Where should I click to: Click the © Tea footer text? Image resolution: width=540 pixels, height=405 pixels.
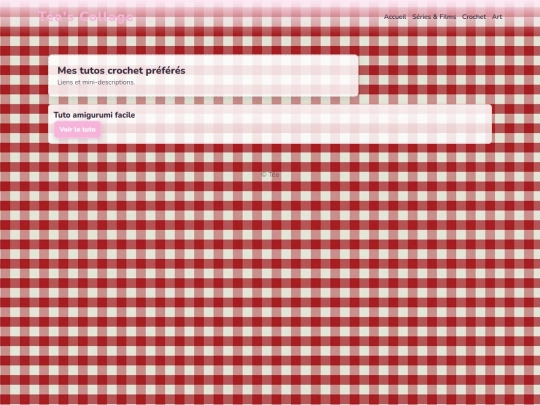(x=270, y=175)
